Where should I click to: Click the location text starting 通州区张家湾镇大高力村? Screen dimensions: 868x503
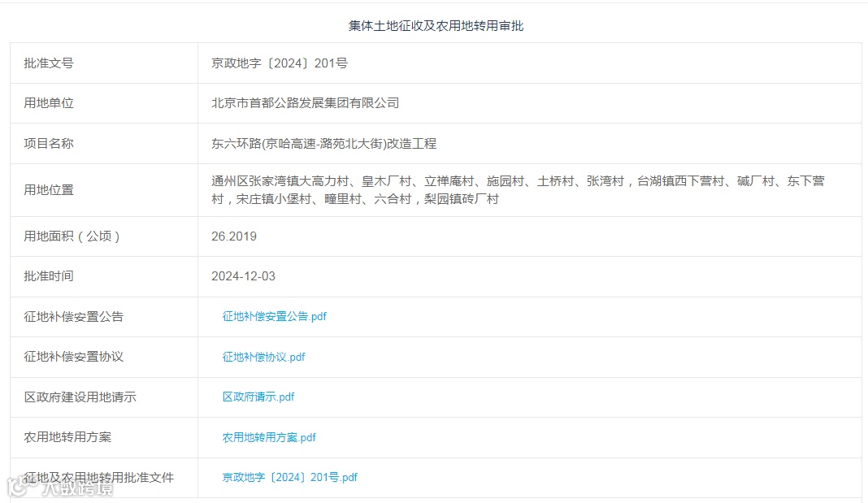518,190
